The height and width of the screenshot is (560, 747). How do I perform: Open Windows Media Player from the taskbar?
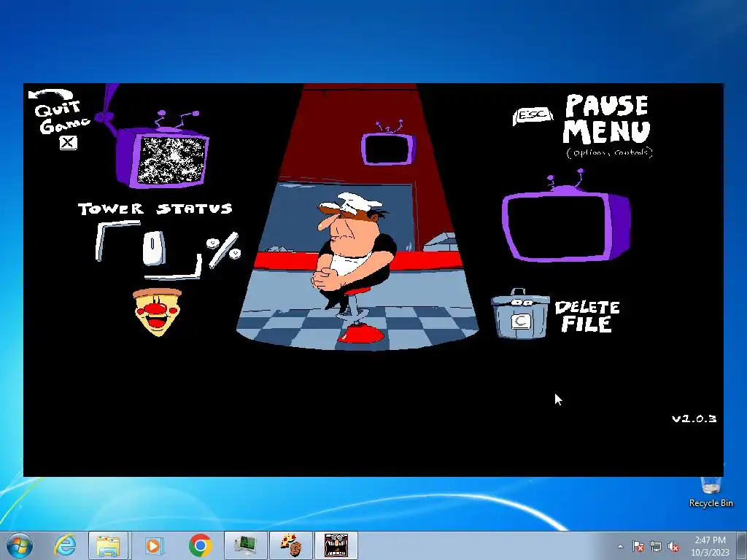153,545
